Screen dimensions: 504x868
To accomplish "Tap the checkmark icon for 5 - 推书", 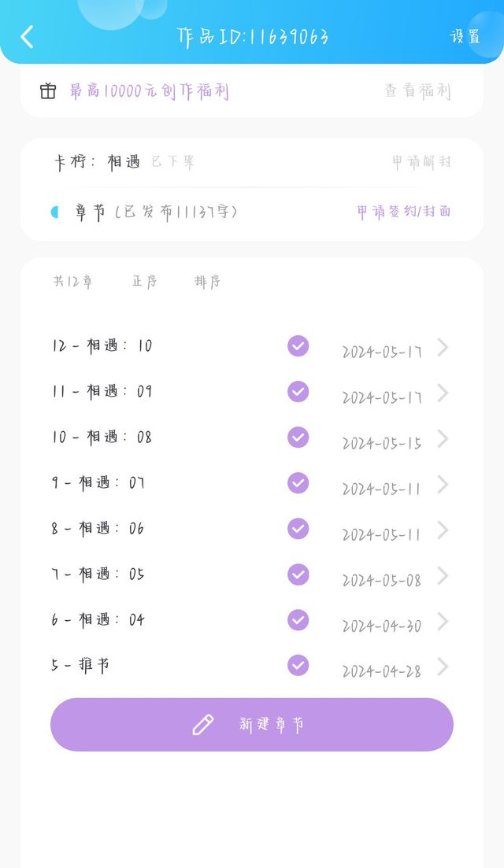I will [298, 666].
